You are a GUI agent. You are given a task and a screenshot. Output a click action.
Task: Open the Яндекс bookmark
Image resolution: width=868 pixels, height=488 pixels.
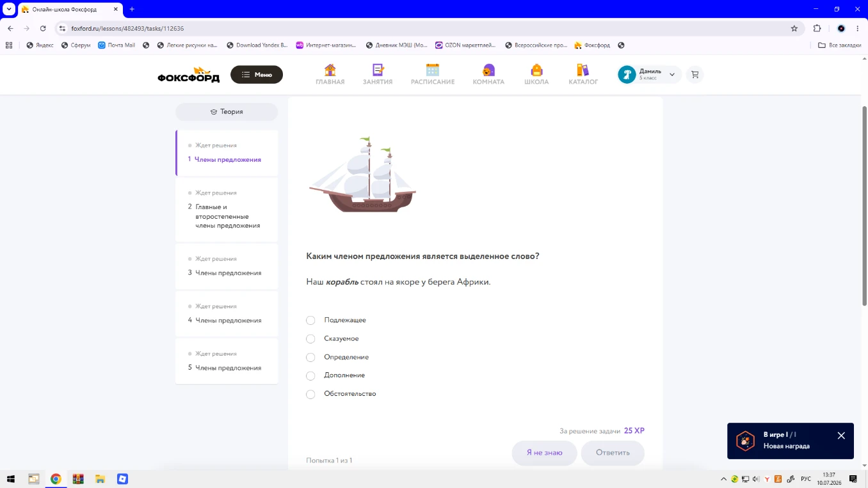tap(40, 45)
